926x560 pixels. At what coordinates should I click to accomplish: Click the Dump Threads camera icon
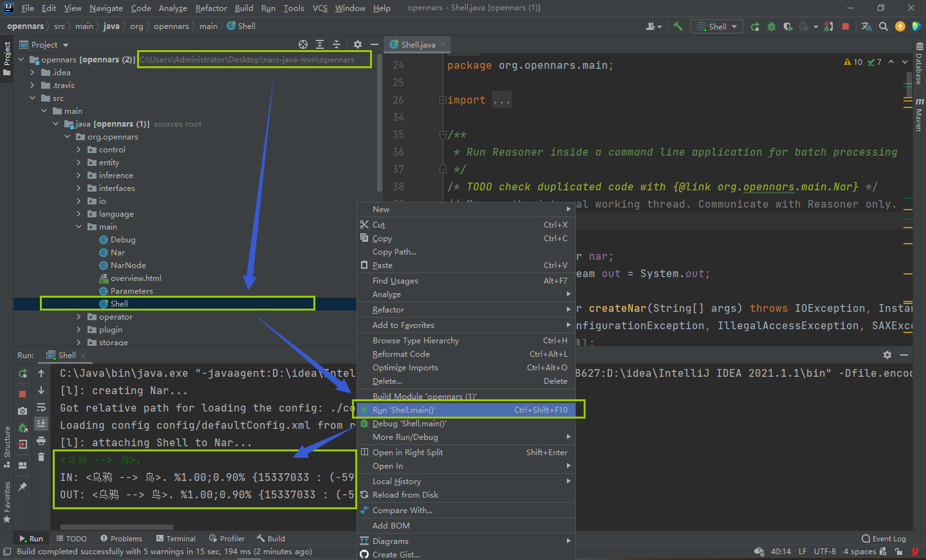click(23, 410)
